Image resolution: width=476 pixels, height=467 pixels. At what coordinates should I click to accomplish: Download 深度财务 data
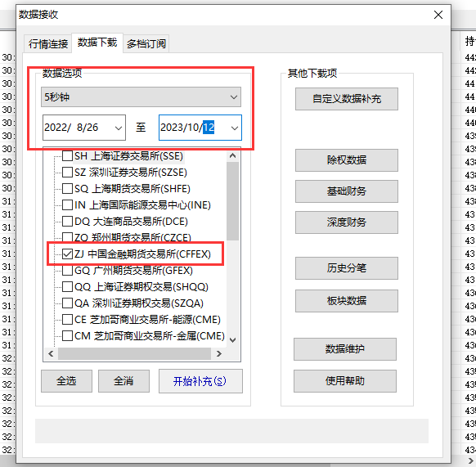coord(347,222)
